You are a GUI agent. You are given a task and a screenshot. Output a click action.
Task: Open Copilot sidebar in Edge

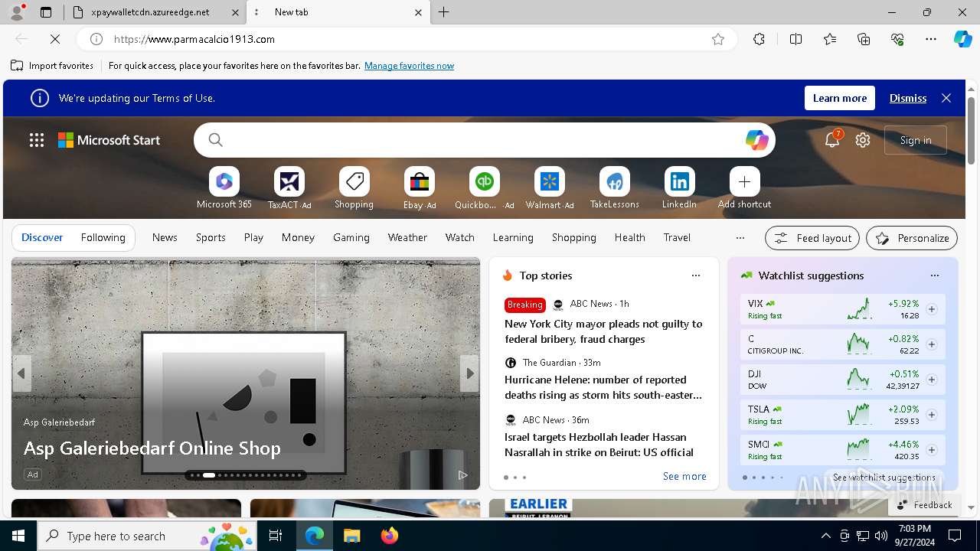click(962, 39)
